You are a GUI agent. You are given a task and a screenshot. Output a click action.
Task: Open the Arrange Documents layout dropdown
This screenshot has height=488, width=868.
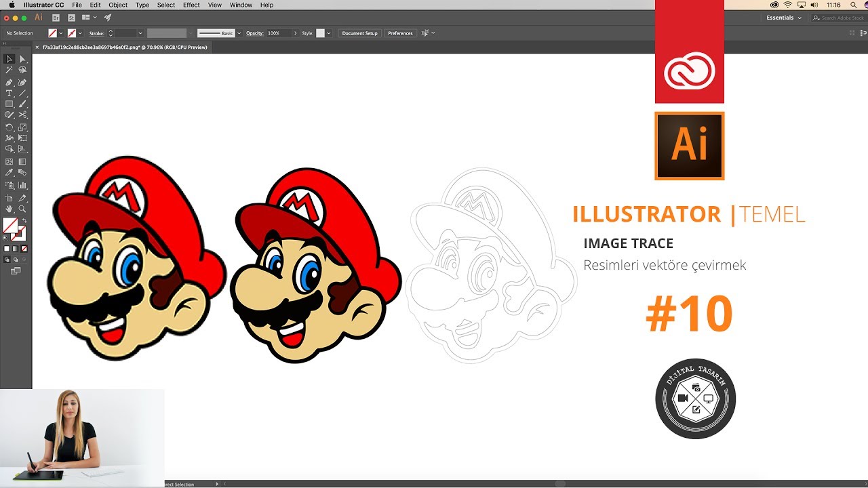(x=89, y=18)
